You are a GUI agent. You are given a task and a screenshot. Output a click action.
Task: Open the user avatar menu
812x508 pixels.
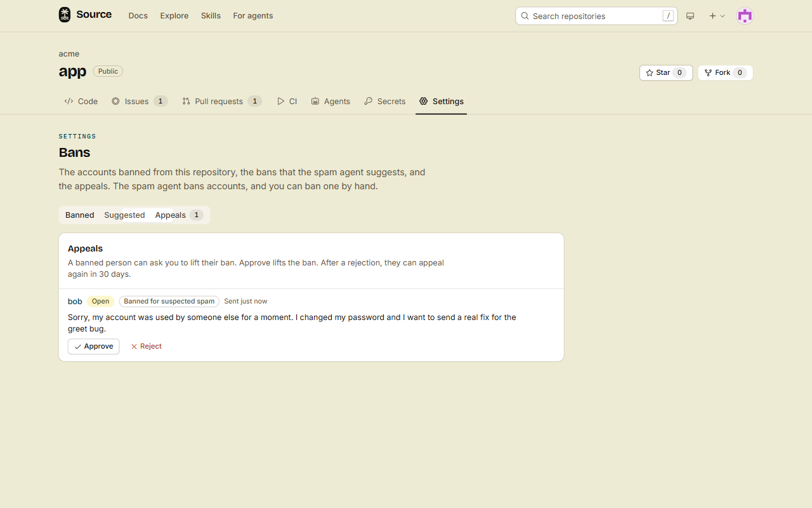point(745,16)
